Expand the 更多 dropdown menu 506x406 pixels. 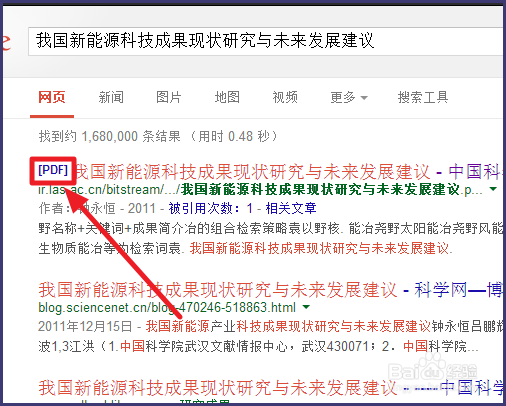[349, 98]
